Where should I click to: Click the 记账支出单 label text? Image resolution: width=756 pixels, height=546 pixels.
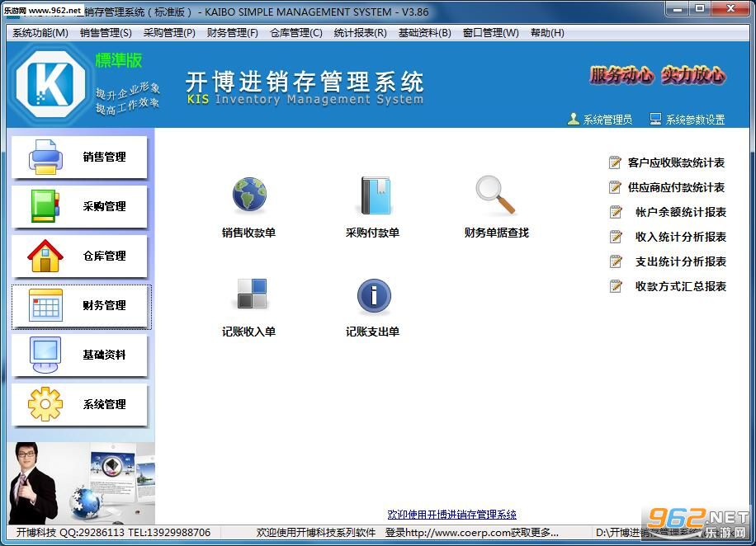click(372, 332)
